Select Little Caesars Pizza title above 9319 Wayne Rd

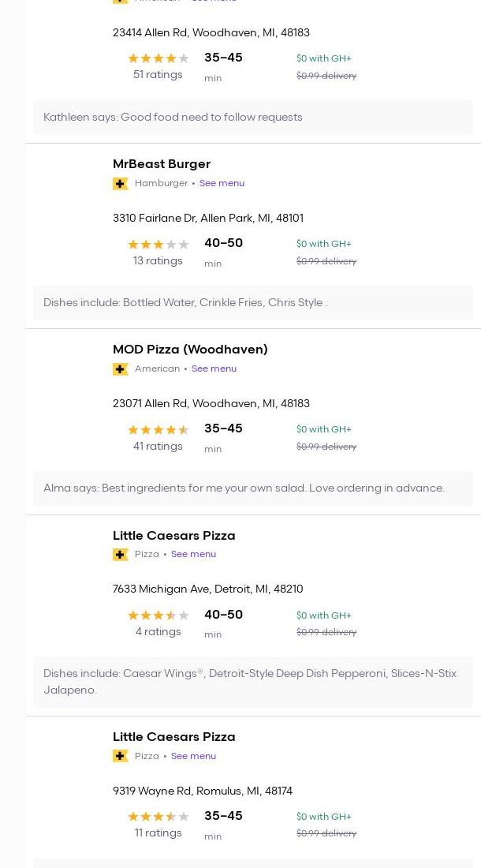[173, 737]
